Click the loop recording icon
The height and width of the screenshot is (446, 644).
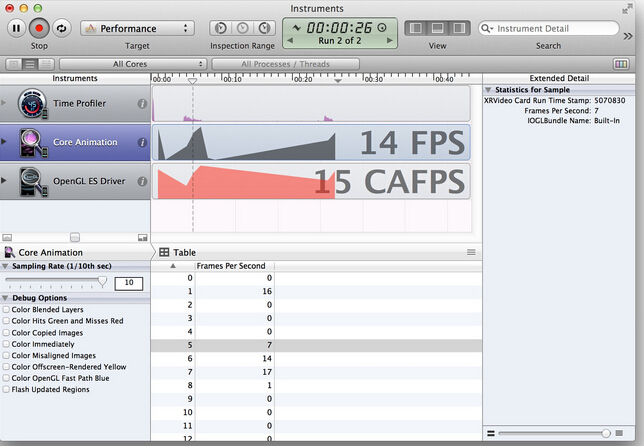pyautogui.click(x=61, y=29)
